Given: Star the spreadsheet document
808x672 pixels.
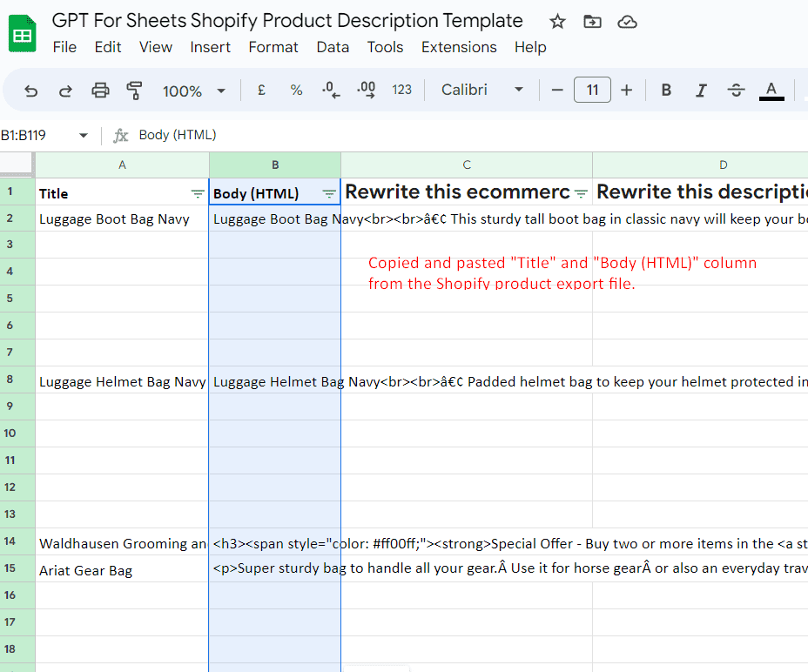Looking at the screenshot, I should (557, 22).
